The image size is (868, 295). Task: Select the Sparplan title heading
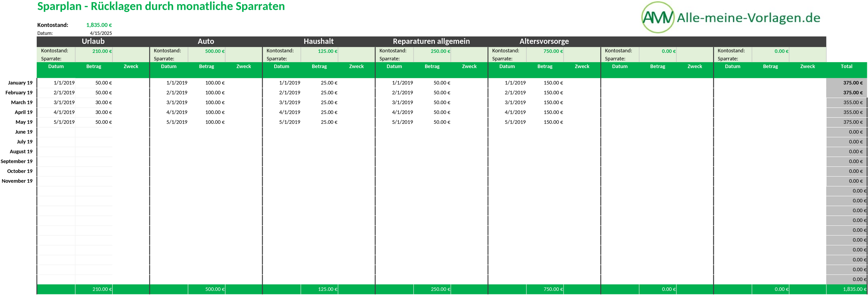click(x=161, y=6)
